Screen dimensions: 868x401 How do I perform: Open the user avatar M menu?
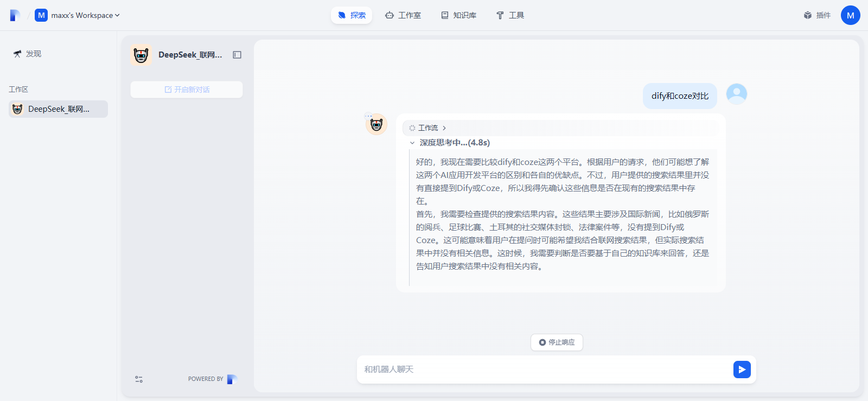850,15
